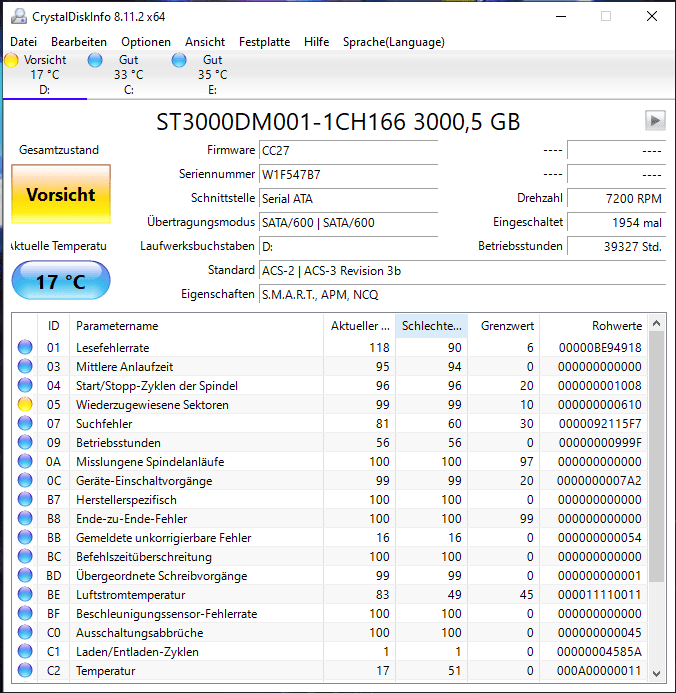The width and height of the screenshot is (676, 693).
Task: Click the Schlechte... column header
Action: (x=432, y=326)
